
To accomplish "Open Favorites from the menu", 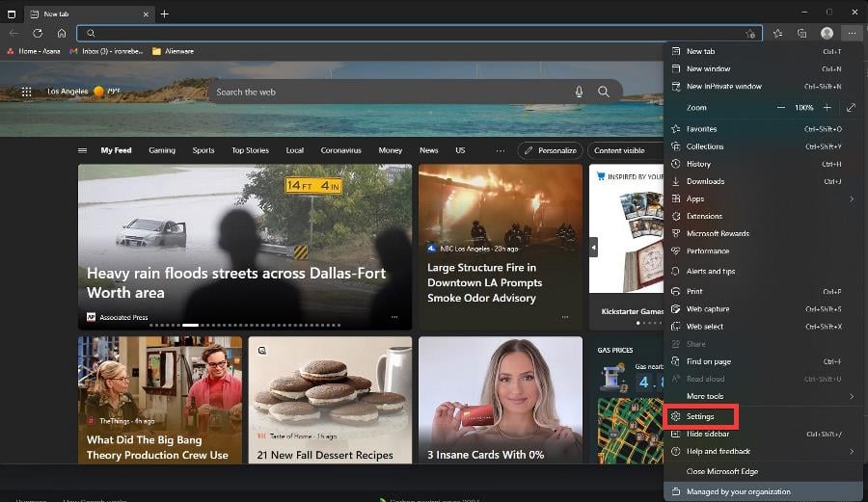I will 764,129.
